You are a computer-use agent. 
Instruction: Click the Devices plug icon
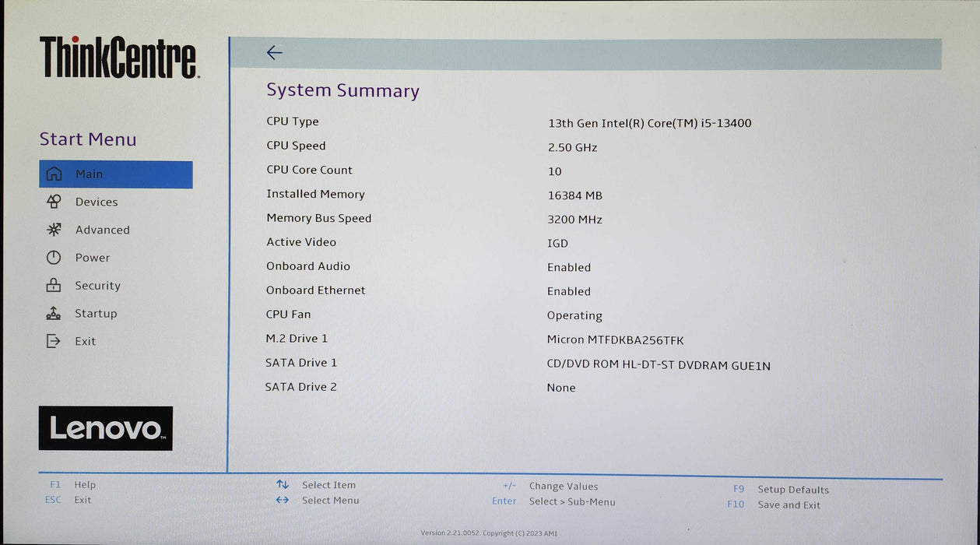(54, 202)
